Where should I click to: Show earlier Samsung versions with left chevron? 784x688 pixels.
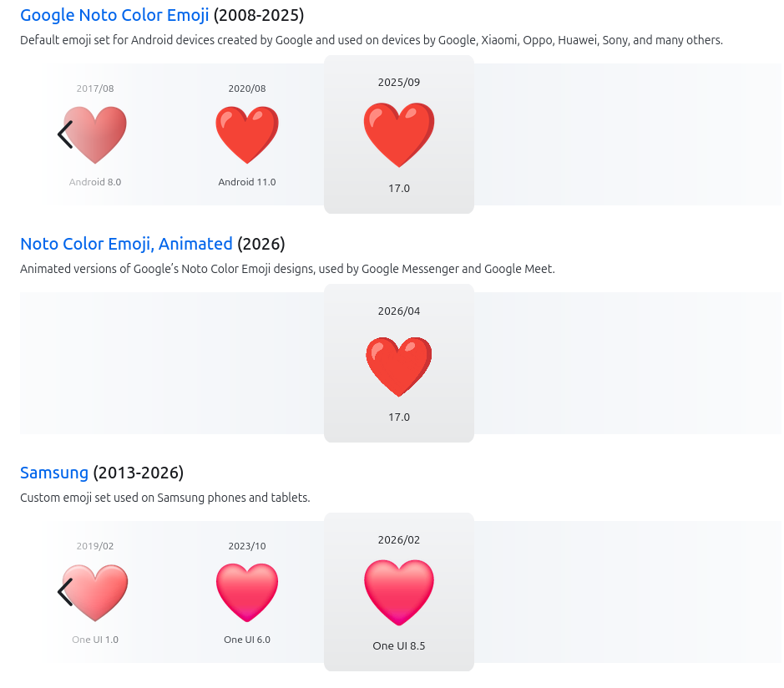click(65, 592)
